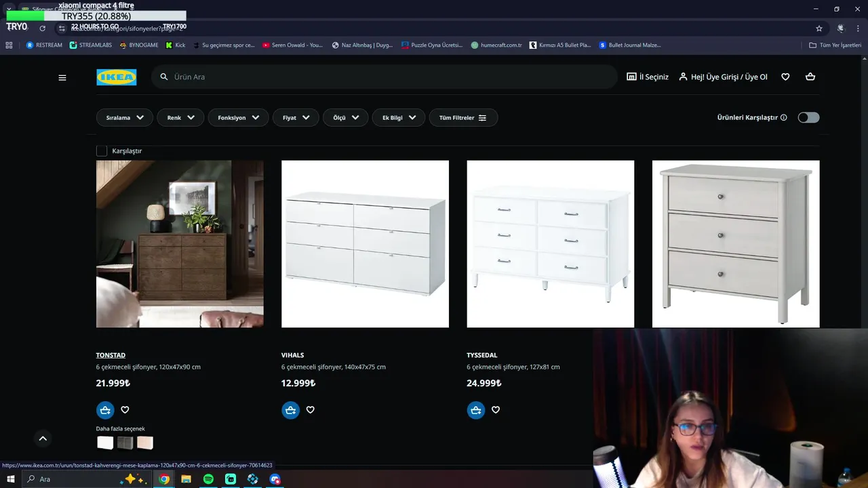Click the Daha fazla seçenek label
Image resolution: width=868 pixels, height=488 pixels.
click(121, 428)
